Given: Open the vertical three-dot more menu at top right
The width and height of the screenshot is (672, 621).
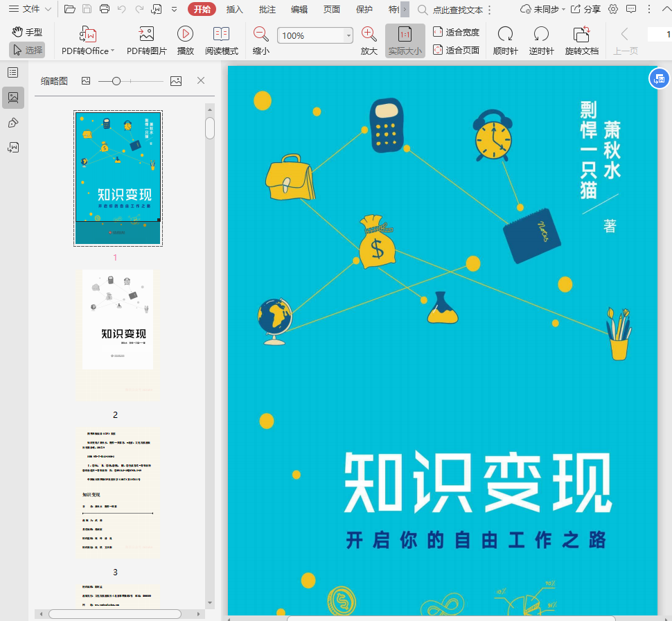Looking at the screenshot, I should pyautogui.click(x=649, y=9).
